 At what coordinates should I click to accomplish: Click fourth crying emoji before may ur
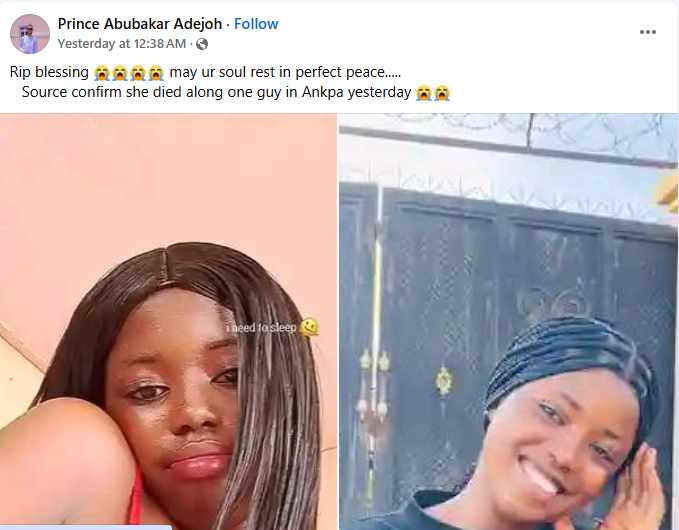[156, 73]
